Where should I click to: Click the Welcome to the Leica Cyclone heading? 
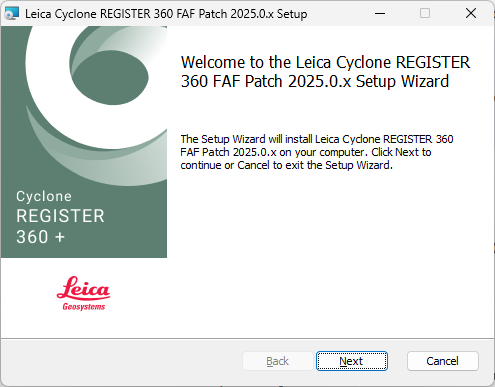[x=325, y=72]
